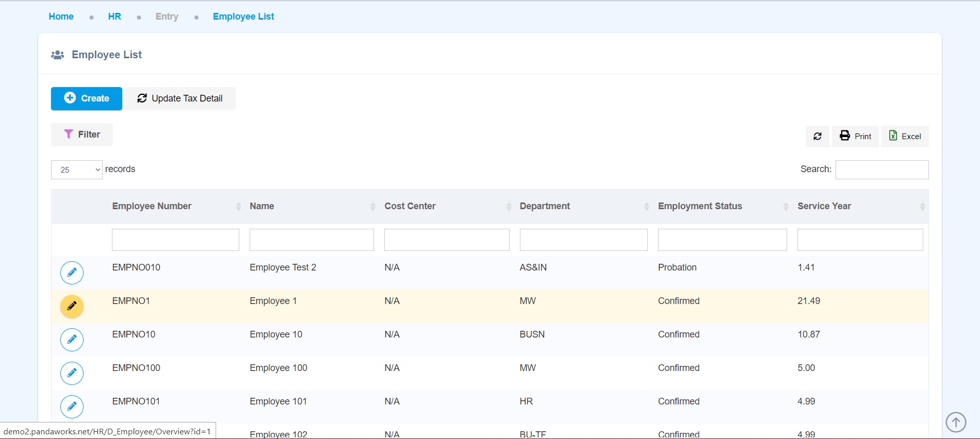Click the highlighted edit pencil for EMPNO1
The width and height of the screenshot is (980, 439).
(72, 306)
